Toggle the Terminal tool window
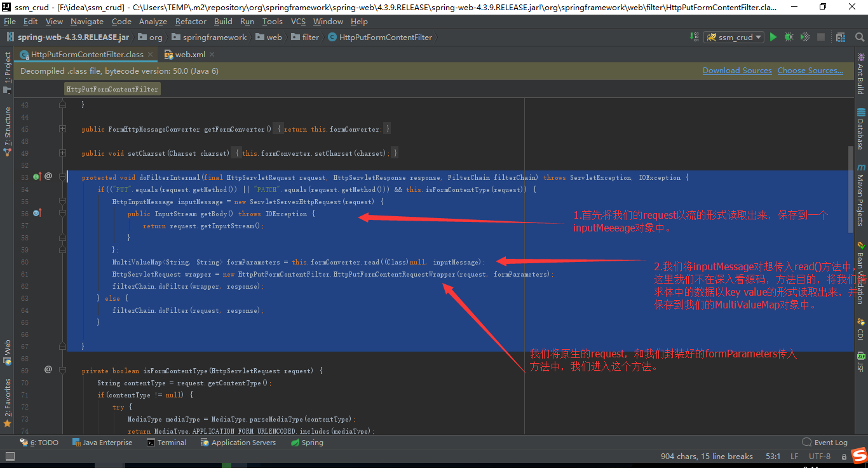868x468 pixels. click(x=166, y=442)
